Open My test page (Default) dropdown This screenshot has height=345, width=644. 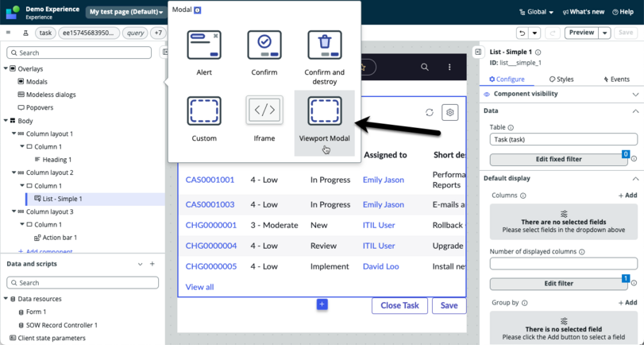[126, 12]
